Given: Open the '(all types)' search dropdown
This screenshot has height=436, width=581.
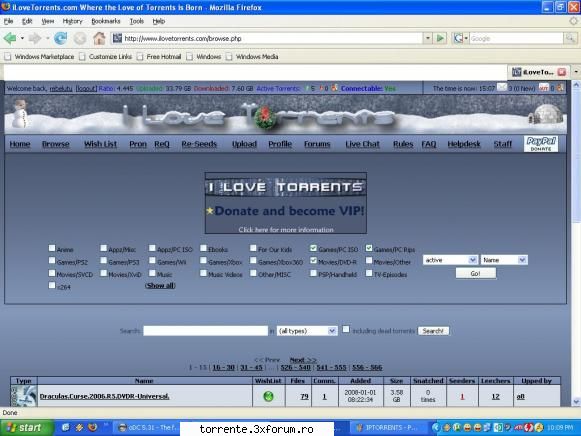Looking at the screenshot, I should [x=307, y=331].
